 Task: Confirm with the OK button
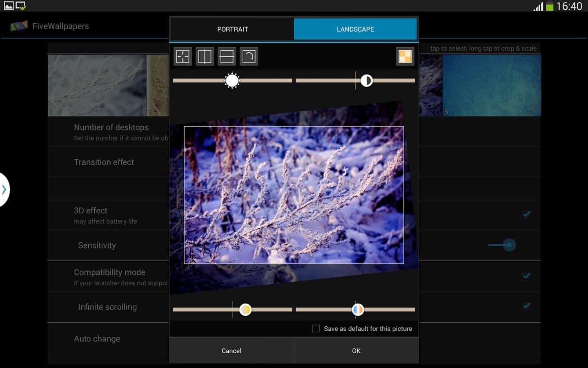[356, 351]
